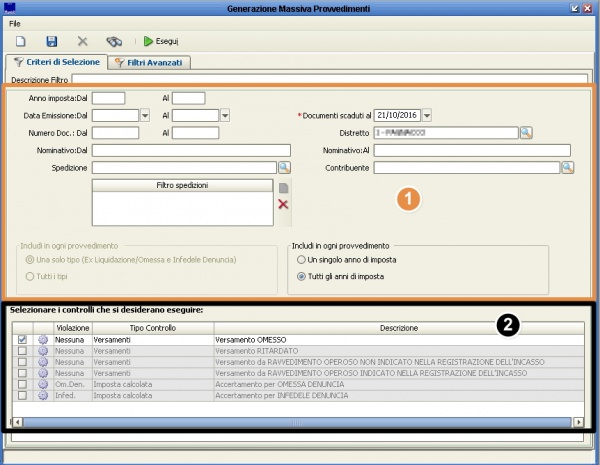Open the Documenti scaduti al date picker
600x465 pixels.
(x=427, y=115)
